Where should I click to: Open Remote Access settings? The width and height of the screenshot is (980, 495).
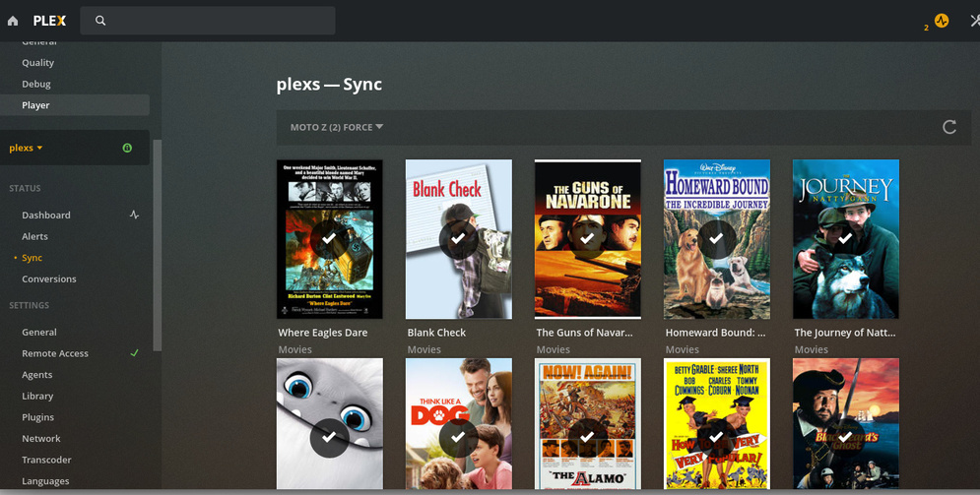point(55,353)
